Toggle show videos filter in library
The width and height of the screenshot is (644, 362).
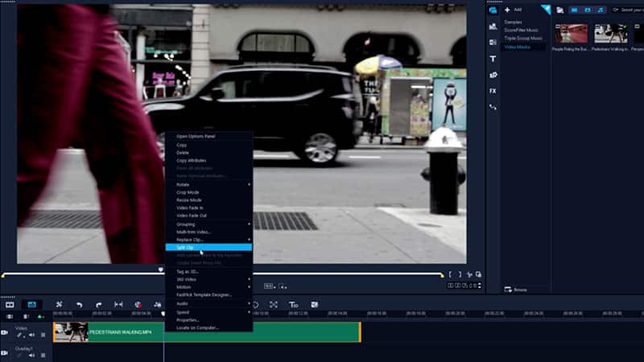(x=576, y=10)
